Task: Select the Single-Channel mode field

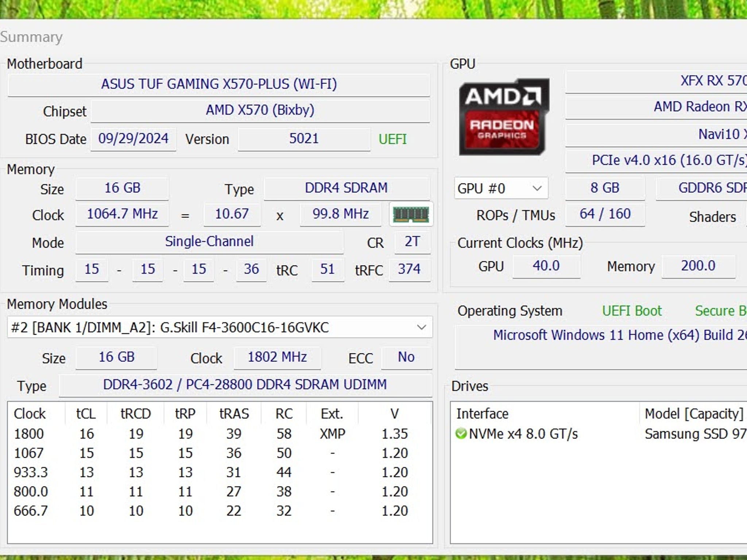Action: click(209, 242)
